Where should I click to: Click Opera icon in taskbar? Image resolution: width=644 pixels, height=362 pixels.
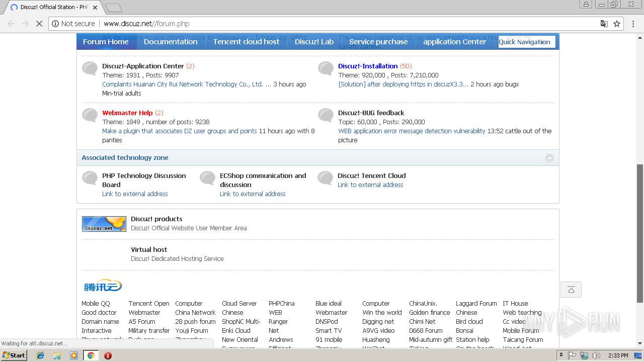[108, 355]
